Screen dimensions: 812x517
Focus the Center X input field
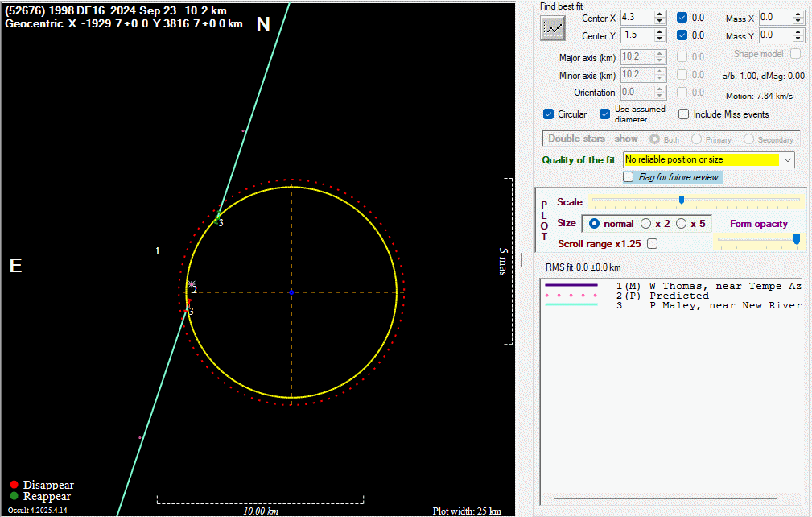click(637, 18)
